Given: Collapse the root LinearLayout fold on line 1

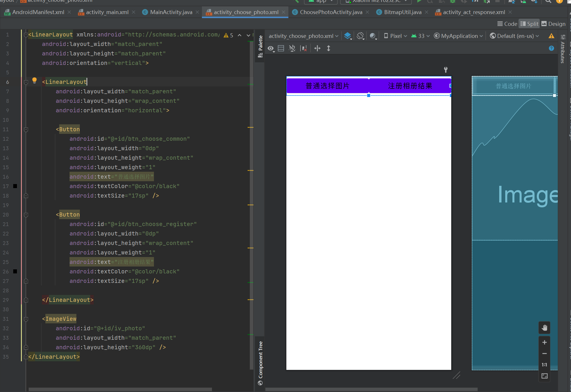Looking at the screenshot, I should point(26,35).
